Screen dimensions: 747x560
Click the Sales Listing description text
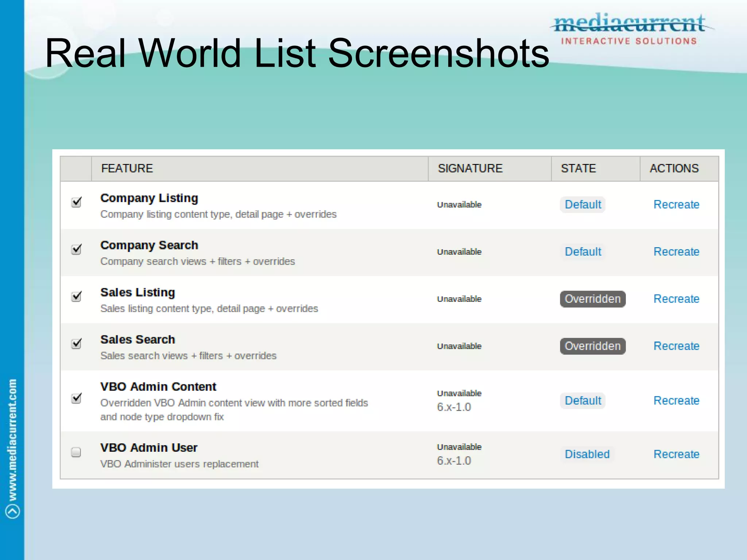(209, 309)
